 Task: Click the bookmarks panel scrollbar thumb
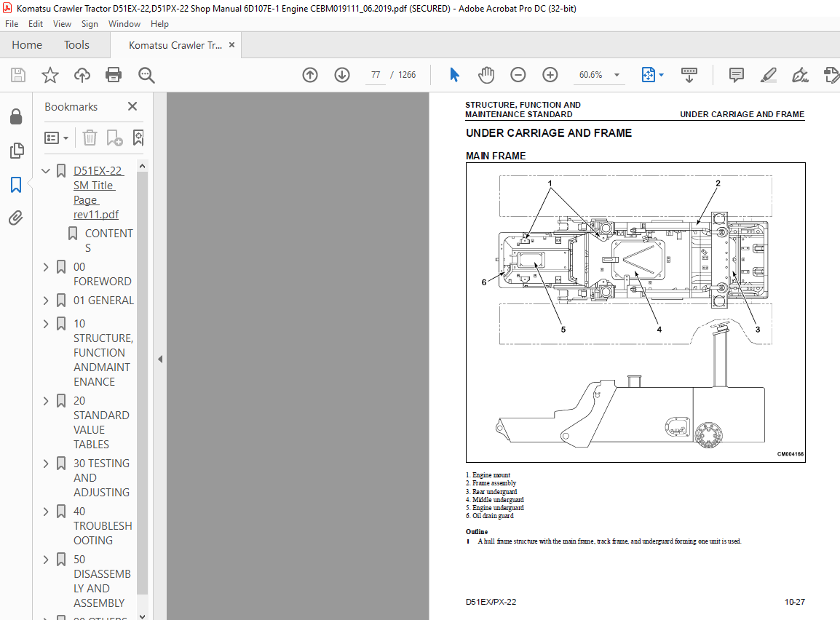pos(142,383)
